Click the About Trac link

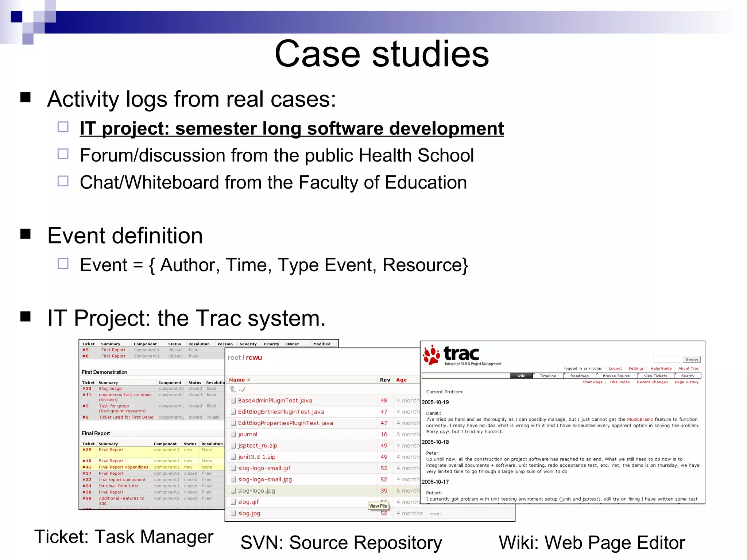(x=689, y=368)
